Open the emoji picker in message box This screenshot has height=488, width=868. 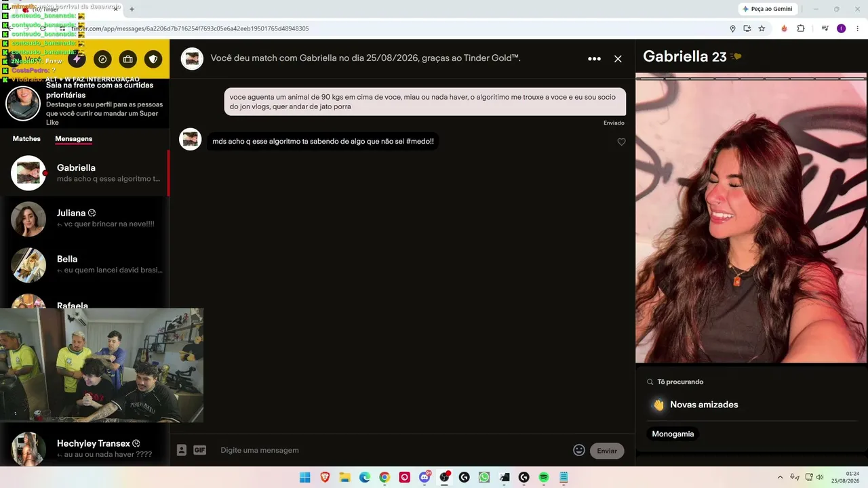[x=578, y=450]
